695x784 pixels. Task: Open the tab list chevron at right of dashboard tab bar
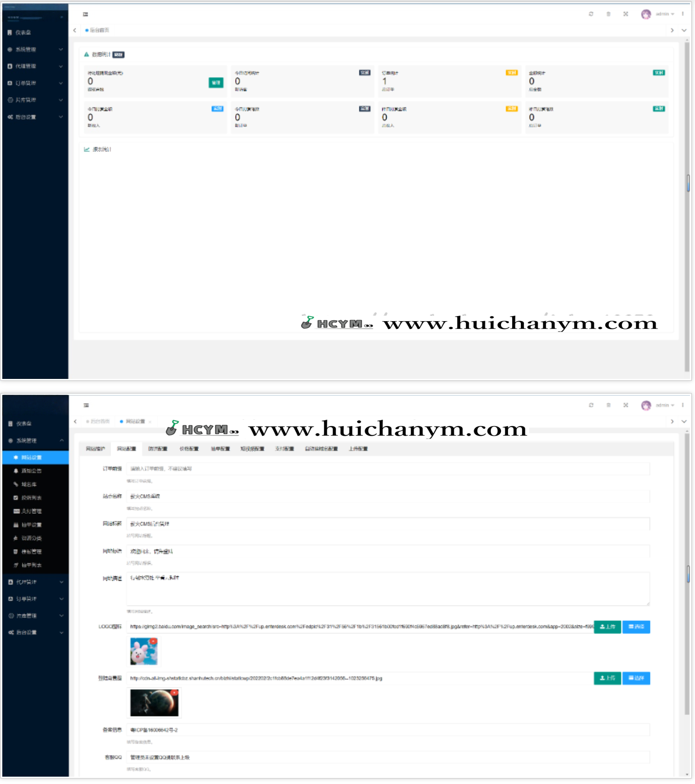pyautogui.click(x=684, y=30)
